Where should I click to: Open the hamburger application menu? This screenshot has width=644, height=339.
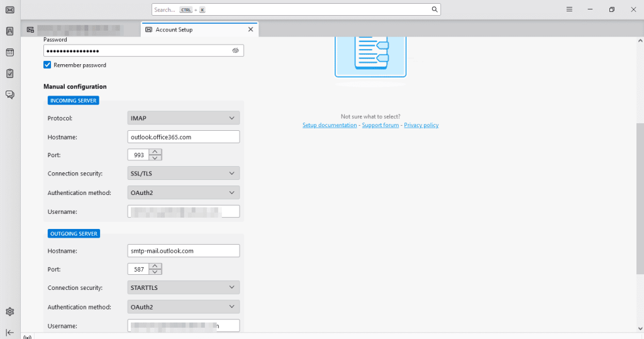(x=569, y=9)
